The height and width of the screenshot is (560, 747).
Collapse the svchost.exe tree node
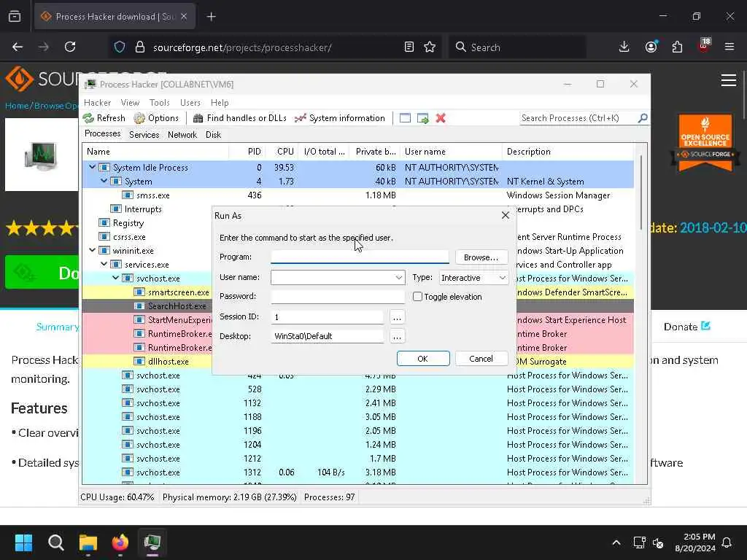(x=116, y=278)
